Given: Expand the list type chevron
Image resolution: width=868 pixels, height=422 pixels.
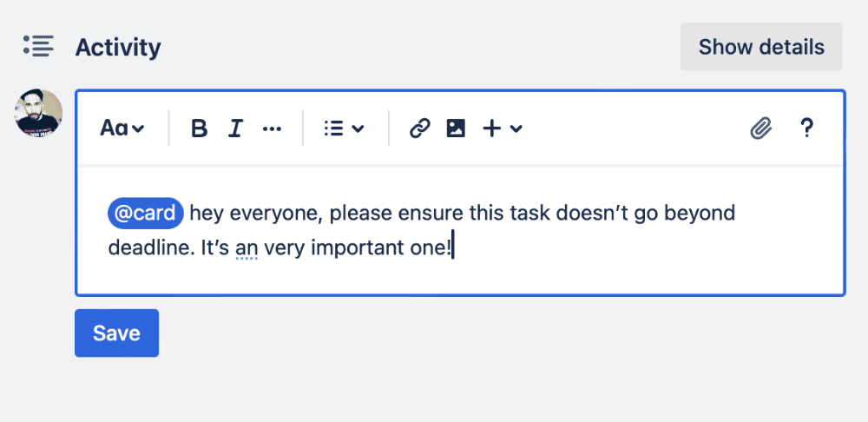Looking at the screenshot, I should (x=358, y=129).
